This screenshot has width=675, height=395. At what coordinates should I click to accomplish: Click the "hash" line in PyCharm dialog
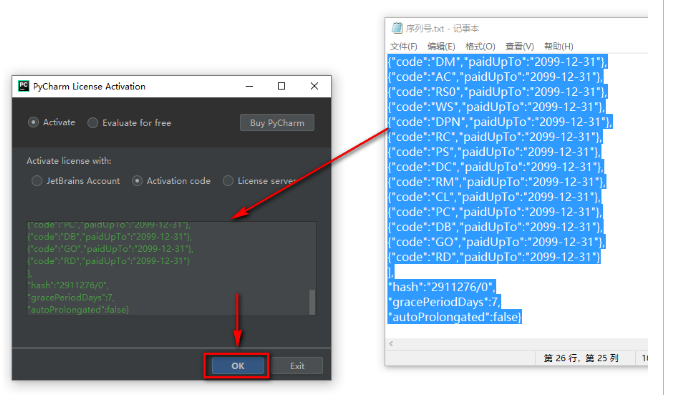tap(68, 285)
